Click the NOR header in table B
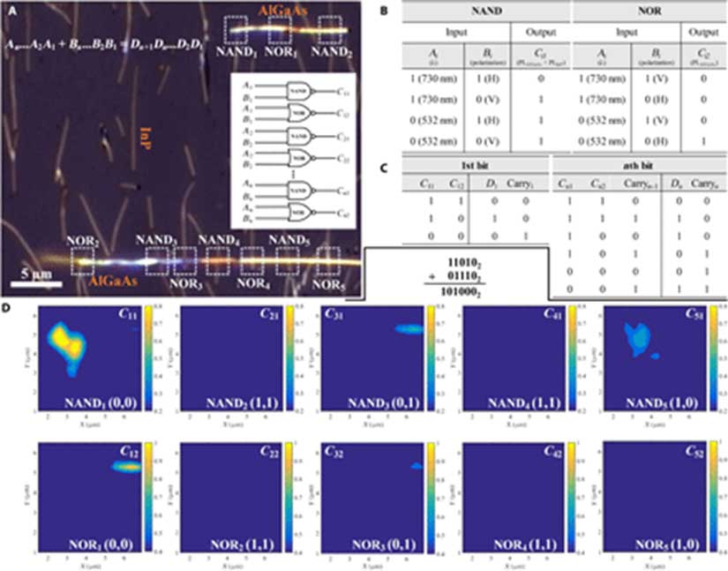 [x=649, y=11]
